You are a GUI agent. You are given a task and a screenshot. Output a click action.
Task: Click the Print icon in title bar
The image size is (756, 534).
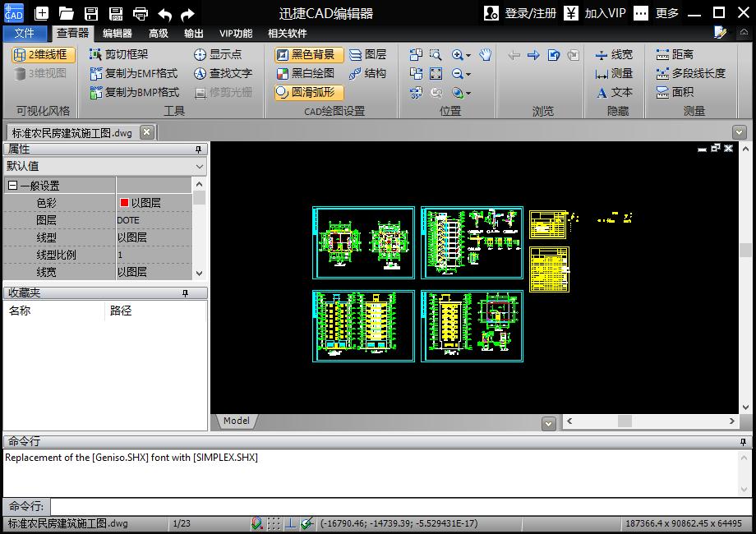coord(140,13)
